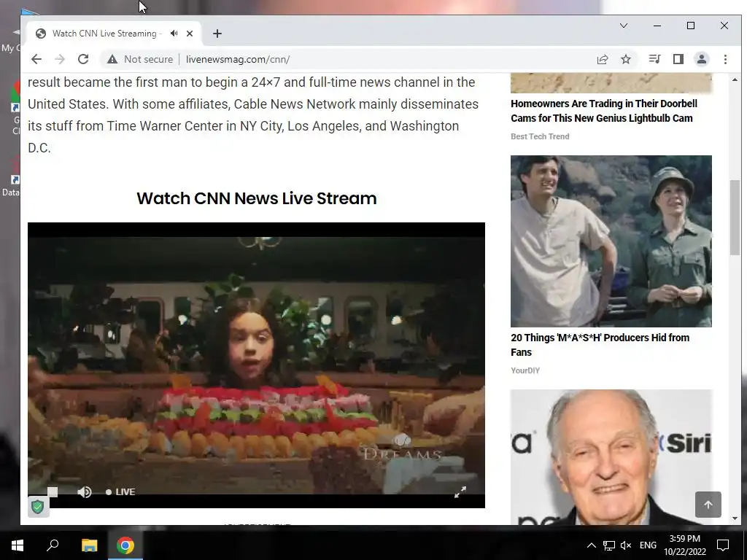Maximize the Chrome window

coord(691,26)
